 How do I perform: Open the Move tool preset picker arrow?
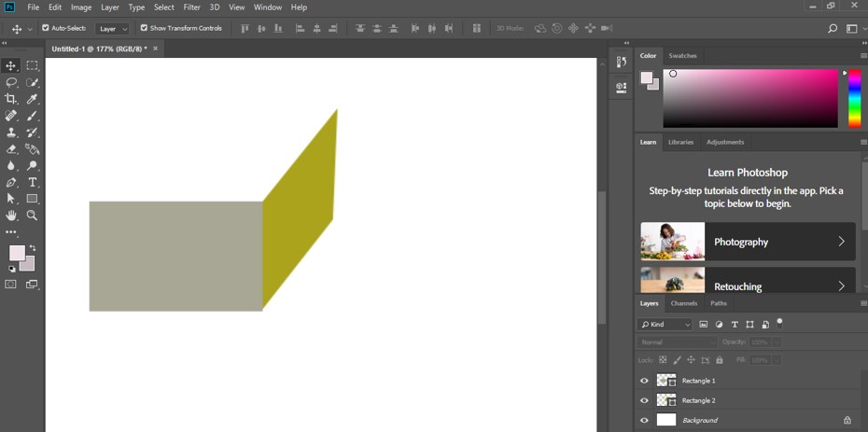pyautogui.click(x=30, y=29)
